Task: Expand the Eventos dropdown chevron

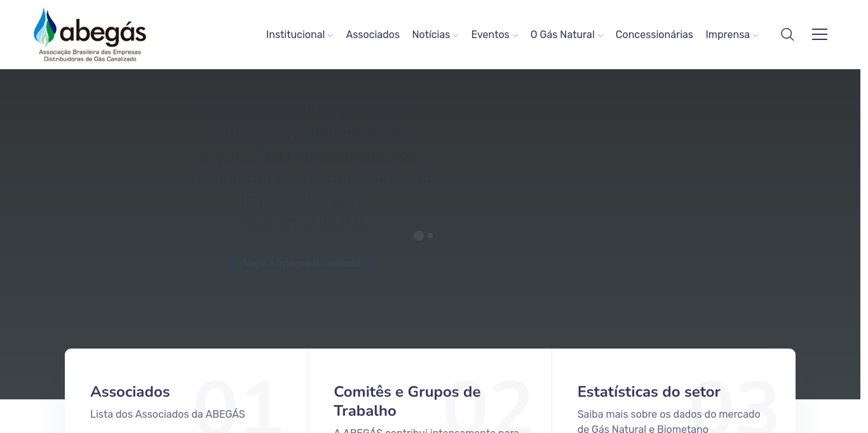Action: (x=515, y=36)
